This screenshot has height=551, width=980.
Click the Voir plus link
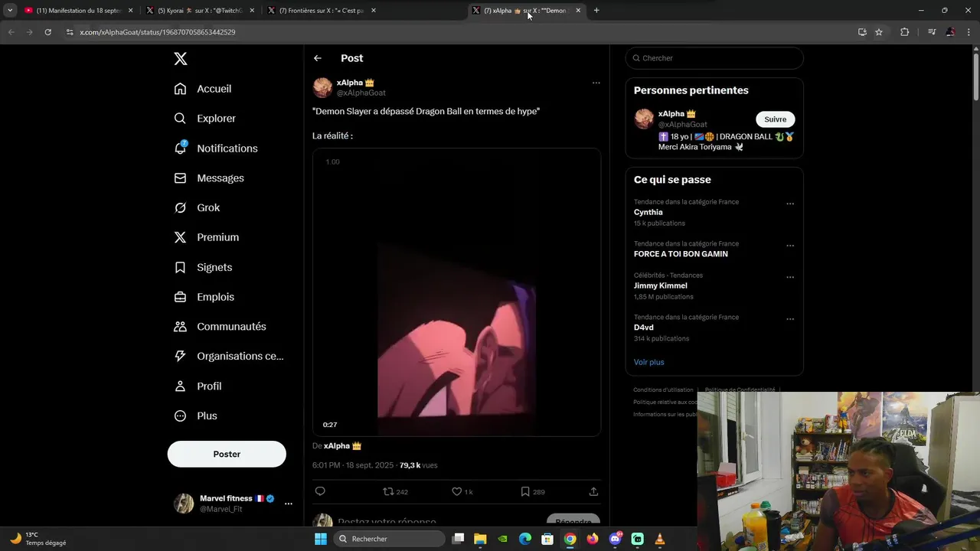pos(649,362)
